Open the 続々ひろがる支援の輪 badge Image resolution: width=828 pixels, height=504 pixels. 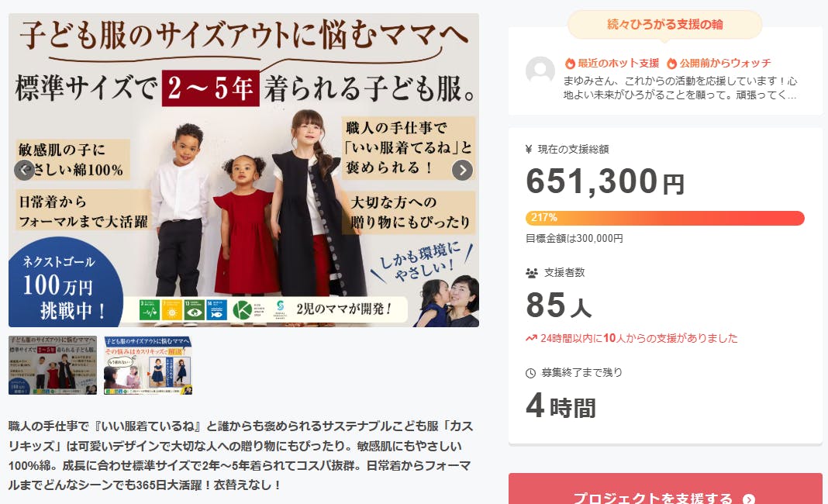point(665,24)
